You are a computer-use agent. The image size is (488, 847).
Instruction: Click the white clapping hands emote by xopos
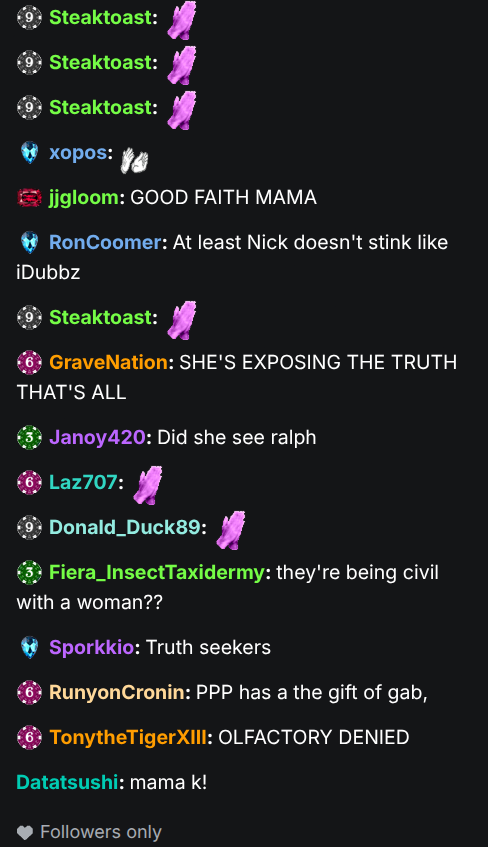coord(134,160)
